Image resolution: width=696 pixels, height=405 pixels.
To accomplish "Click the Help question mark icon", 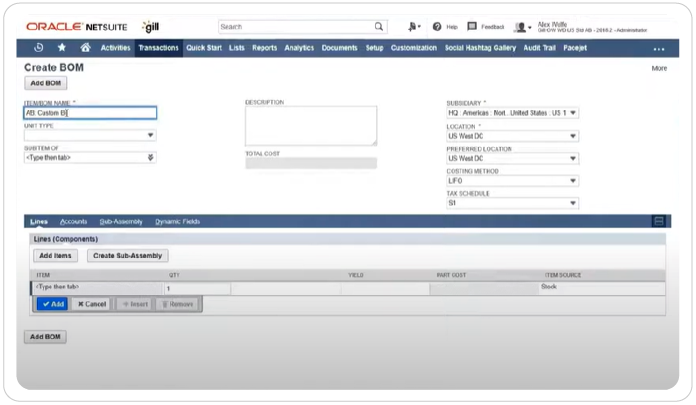I will [x=437, y=27].
